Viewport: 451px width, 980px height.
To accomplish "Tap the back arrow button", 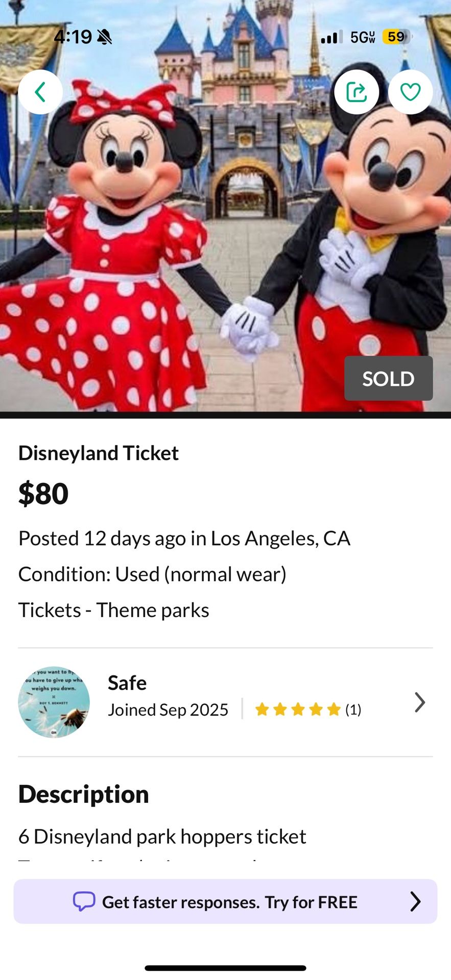I will (x=40, y=92).
